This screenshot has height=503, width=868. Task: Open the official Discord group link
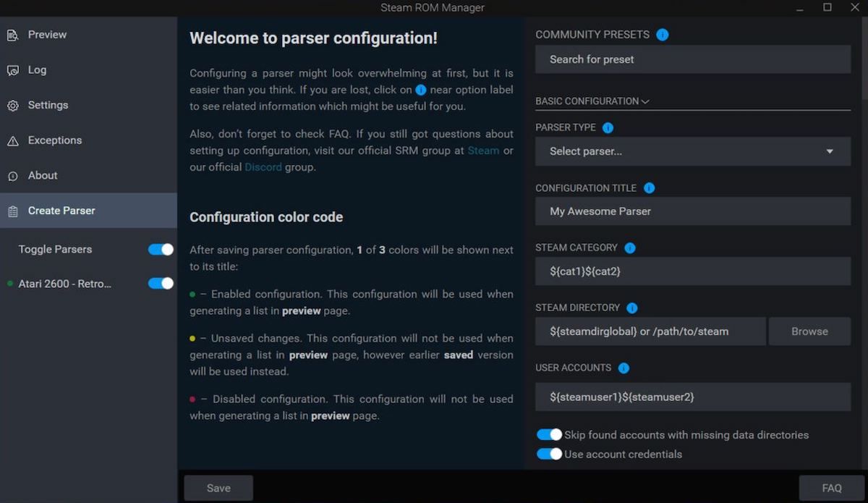tap(263, 166)
